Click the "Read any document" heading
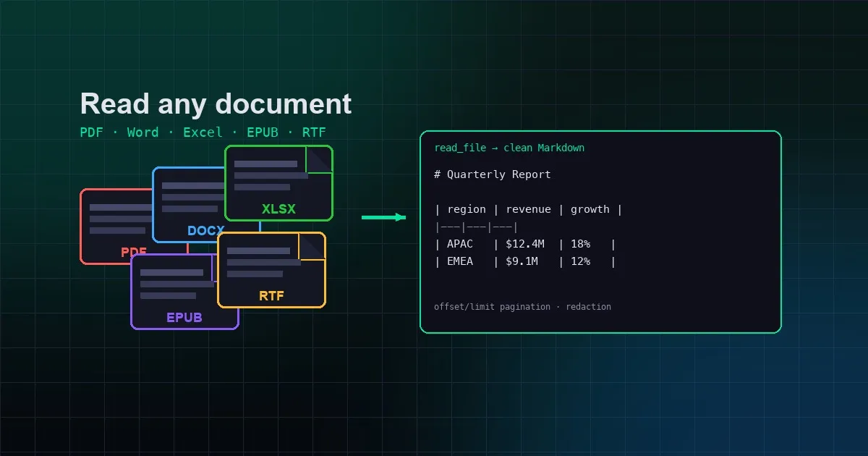 tap(216, 104)
